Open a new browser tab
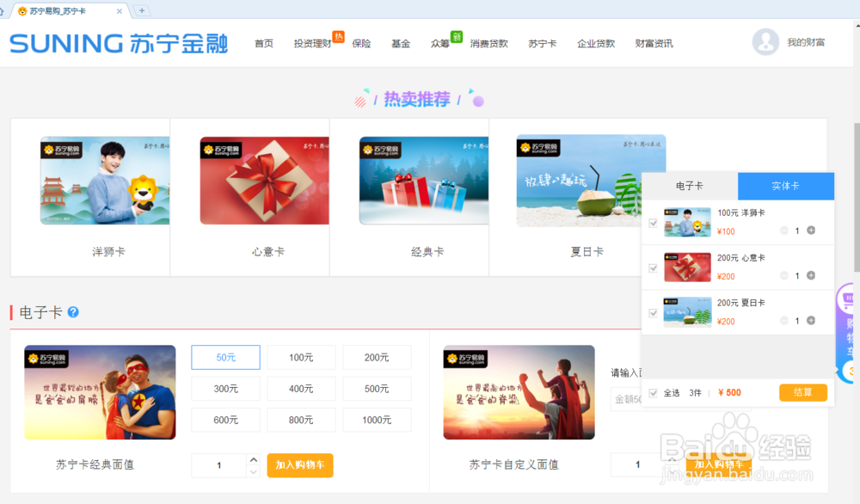This screenshot has width=860, height=504. click(x=142, y=10)
